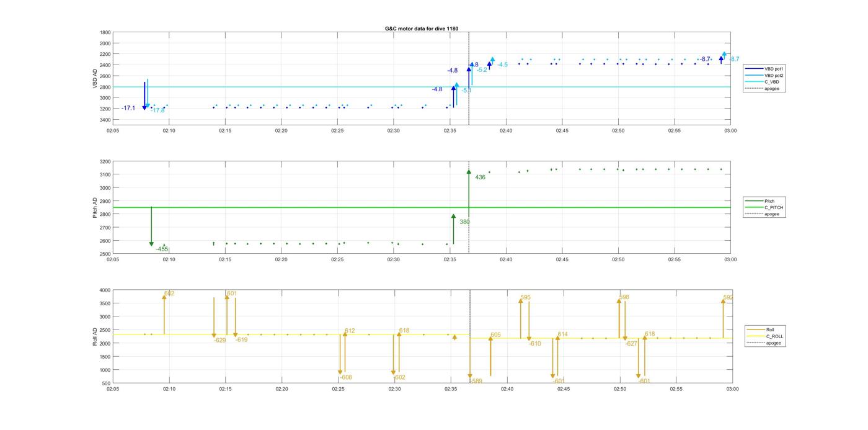Image resolution: width=868 pixels, height=430 pixels.
Task: Click the '2700' y-axis tick of Pitch plot
Action: pos(105,228)
